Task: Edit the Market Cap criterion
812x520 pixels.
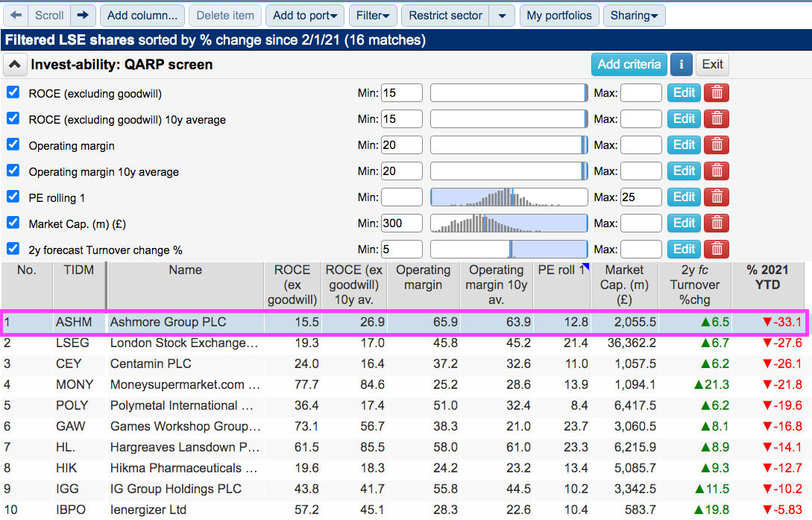Action: [684, 223]
